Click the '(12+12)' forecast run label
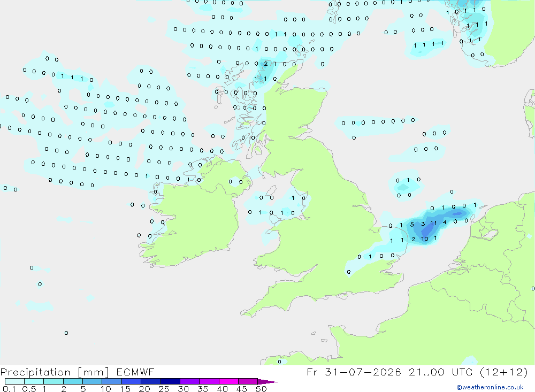The image size is (535, 392). 503,372
